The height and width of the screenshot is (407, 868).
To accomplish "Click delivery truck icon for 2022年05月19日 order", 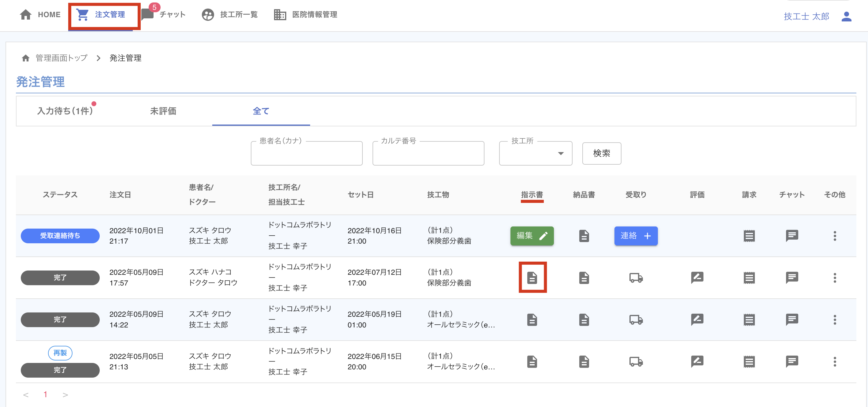I will (x=636, y=319).
